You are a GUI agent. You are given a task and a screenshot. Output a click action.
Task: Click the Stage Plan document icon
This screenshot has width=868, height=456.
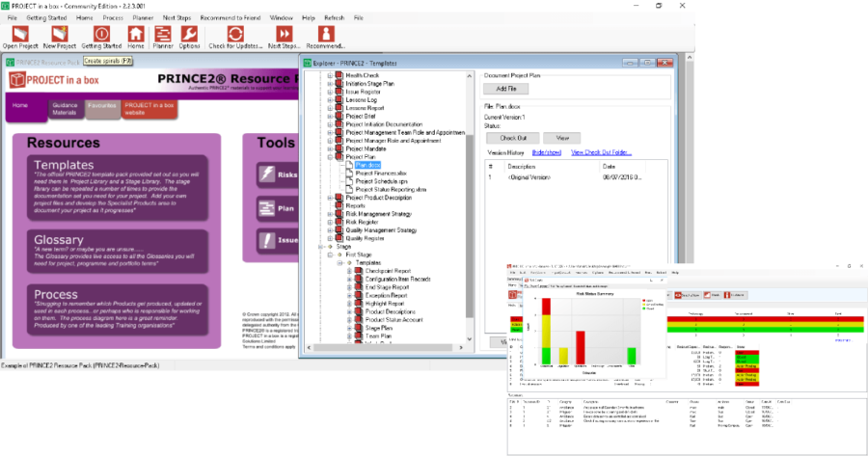point(359,328)
